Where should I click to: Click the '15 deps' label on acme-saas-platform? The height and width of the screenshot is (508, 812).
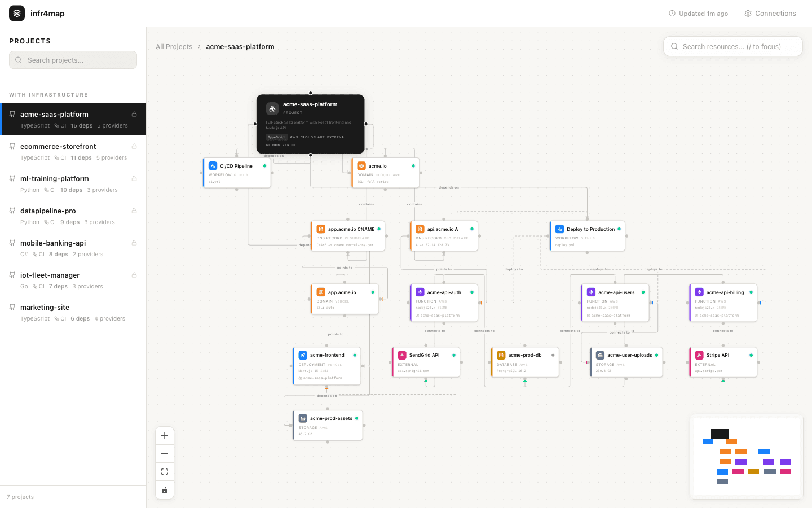pos(82,126)
